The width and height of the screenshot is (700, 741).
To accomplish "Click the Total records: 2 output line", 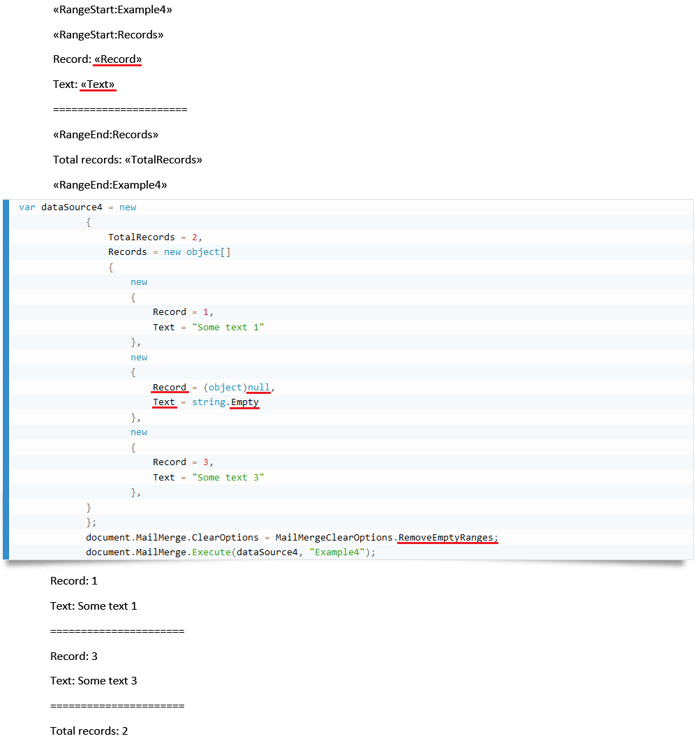I will pyautogui.click(x=89, y=731).
